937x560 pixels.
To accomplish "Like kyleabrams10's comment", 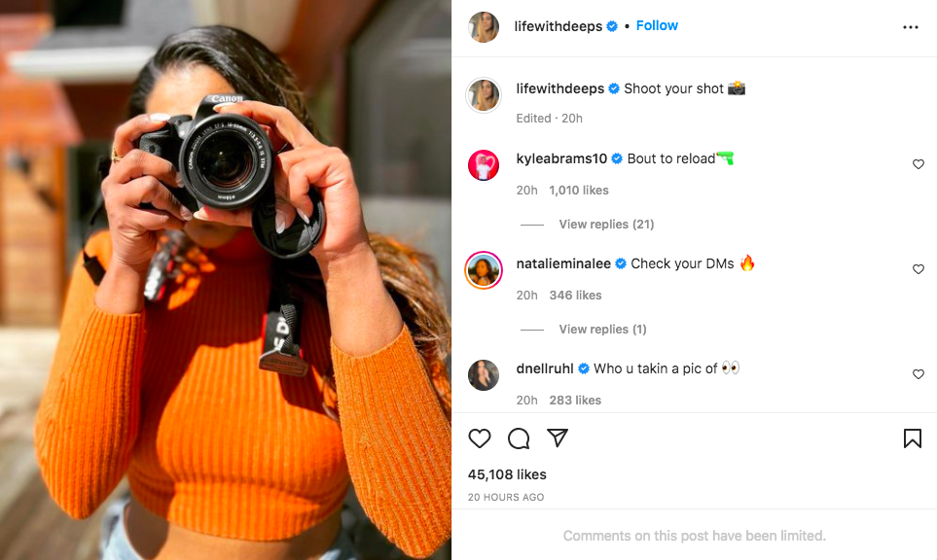I will click(x=918, y=164).
